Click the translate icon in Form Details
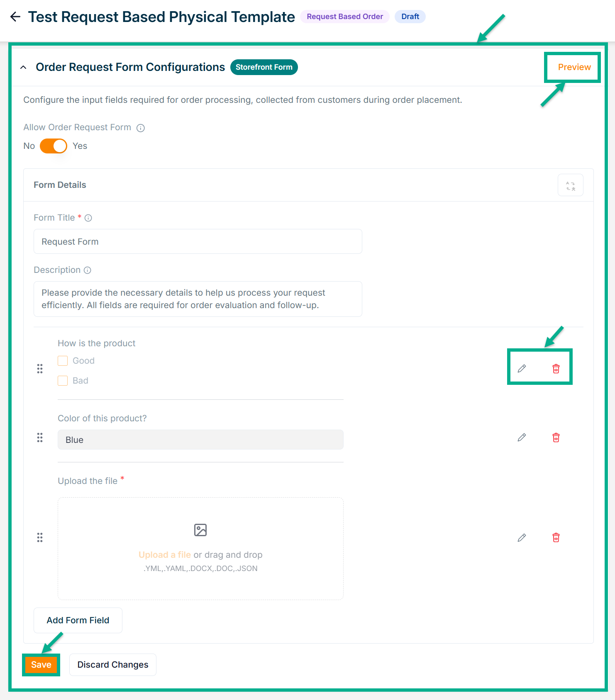The image size is (615, 700). coord(570,185)
